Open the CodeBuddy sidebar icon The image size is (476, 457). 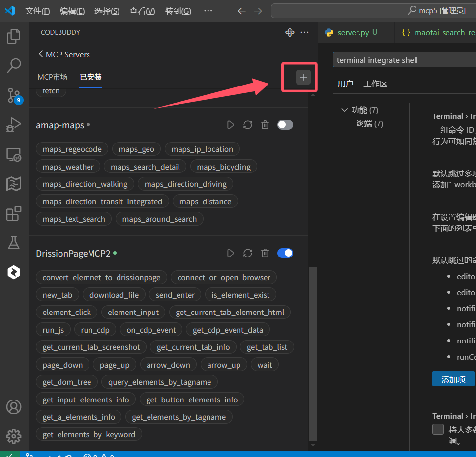[14, 272]
